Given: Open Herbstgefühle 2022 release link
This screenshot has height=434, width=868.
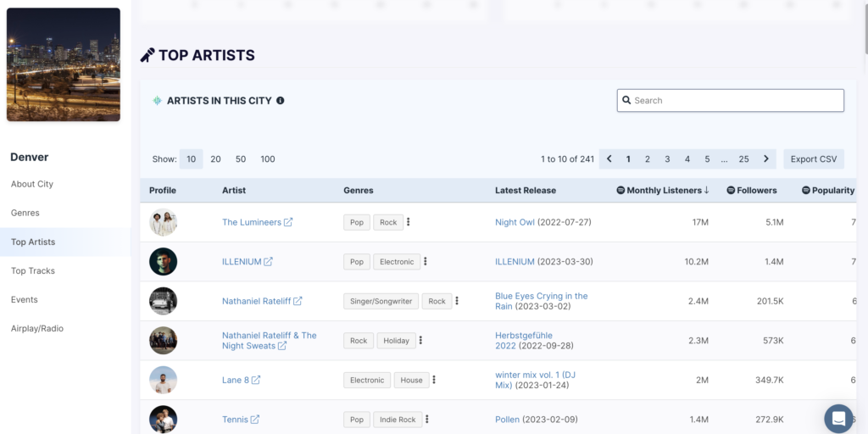Looking at the screenshot, I should [523, 341].
